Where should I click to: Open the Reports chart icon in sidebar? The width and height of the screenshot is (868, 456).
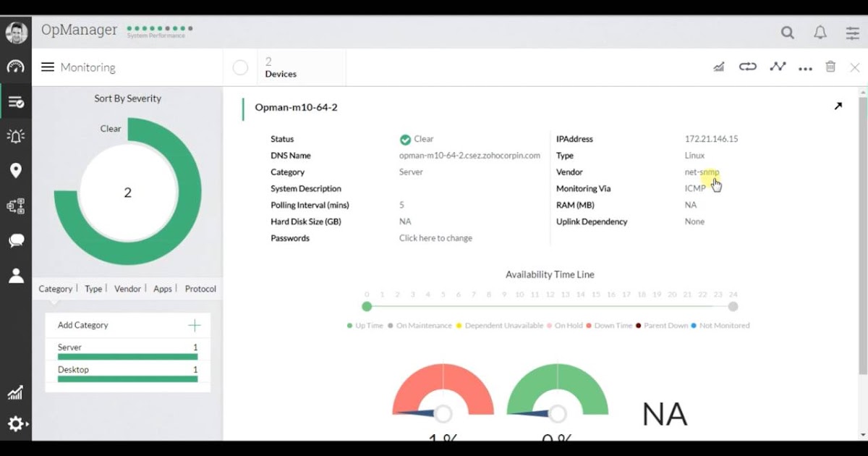(16, 393)
